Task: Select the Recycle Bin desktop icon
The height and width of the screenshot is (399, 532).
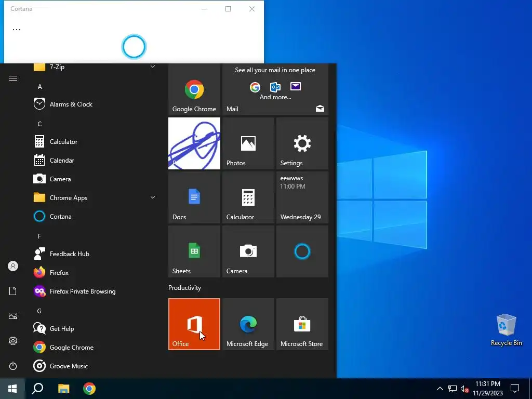Action: coord(506,330)
